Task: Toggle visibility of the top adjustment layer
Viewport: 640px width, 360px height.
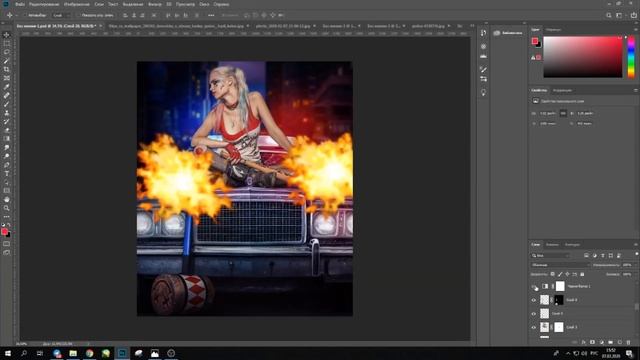Action: 534,287
